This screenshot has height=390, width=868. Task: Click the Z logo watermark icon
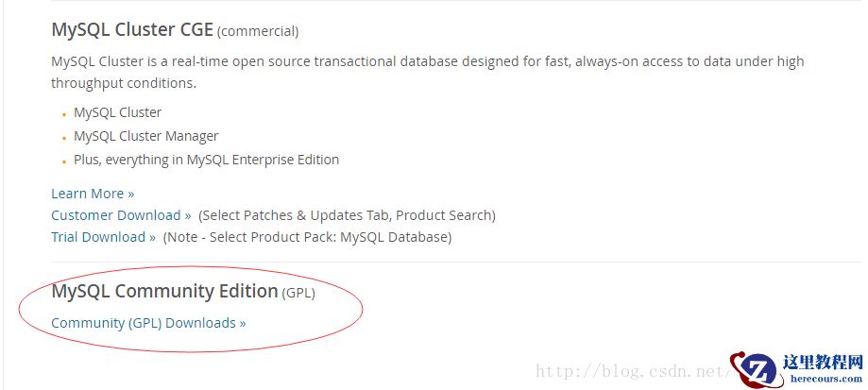[757, 369]
